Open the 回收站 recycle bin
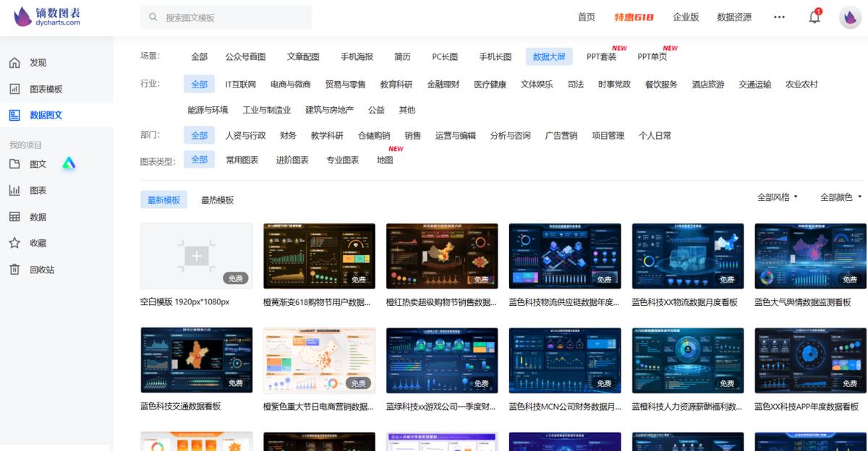Viewport: 868px width, 451px height. pyautogui.click(x=39, y=269)
